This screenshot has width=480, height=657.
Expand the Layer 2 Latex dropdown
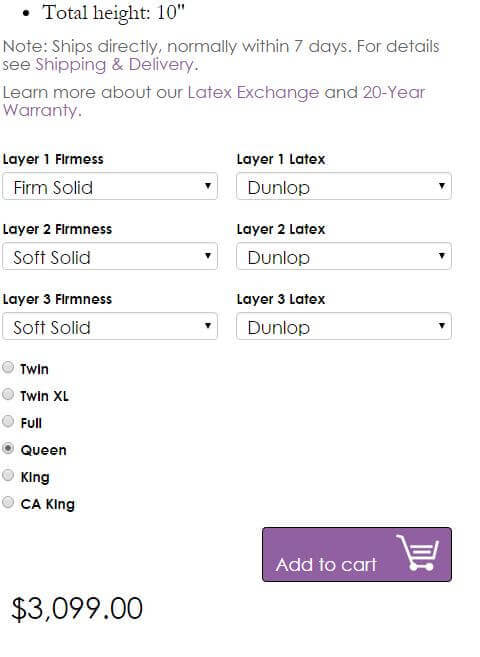[344, 256]
